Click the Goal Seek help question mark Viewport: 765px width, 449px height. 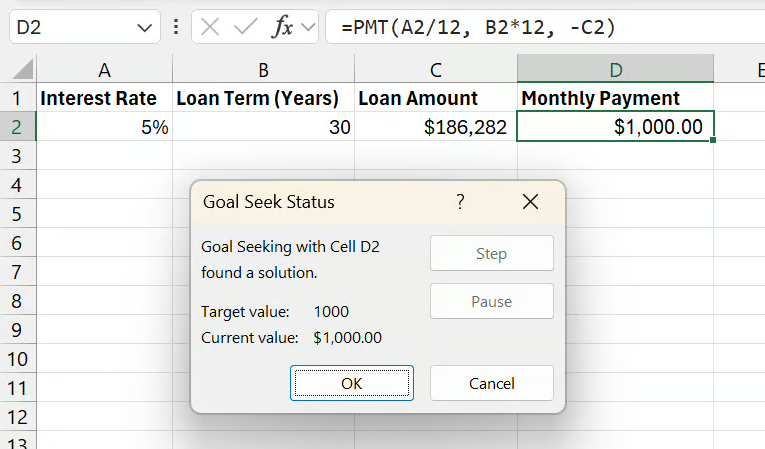460,202
